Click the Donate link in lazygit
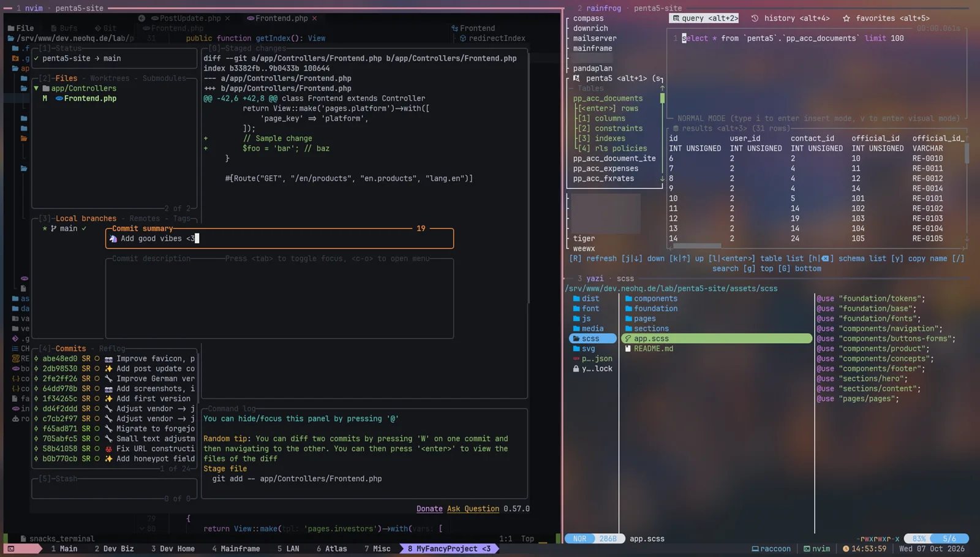 pyautogui.click(x=429, y=509)
